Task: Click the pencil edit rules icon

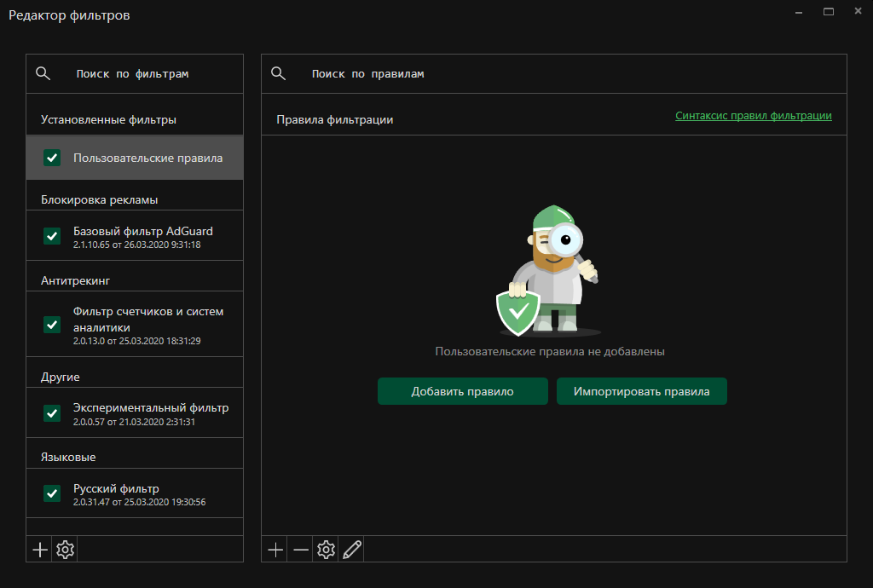Action: click(352, 550)
